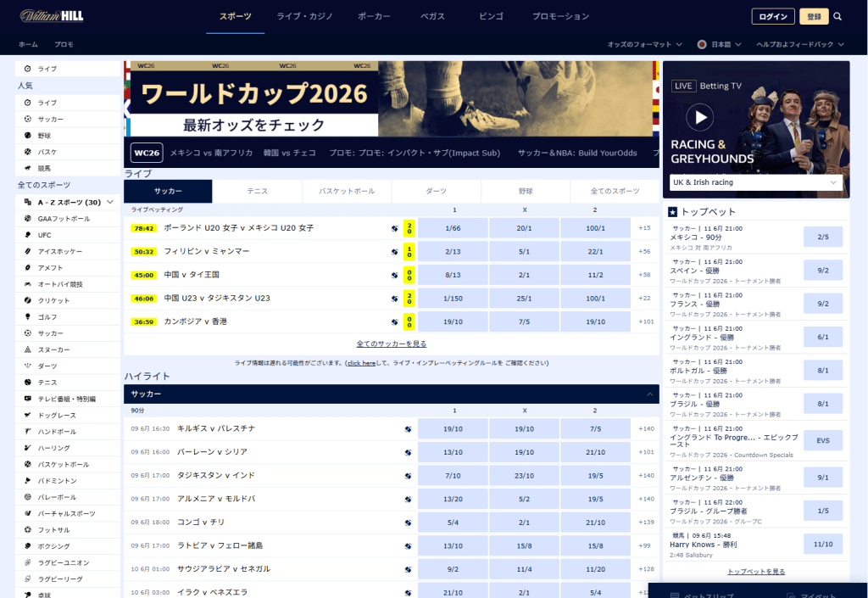The image size is (868, 598).
Task: Expand +140 markets for キルギス v パレスチナ
Action: pos(646,429)
